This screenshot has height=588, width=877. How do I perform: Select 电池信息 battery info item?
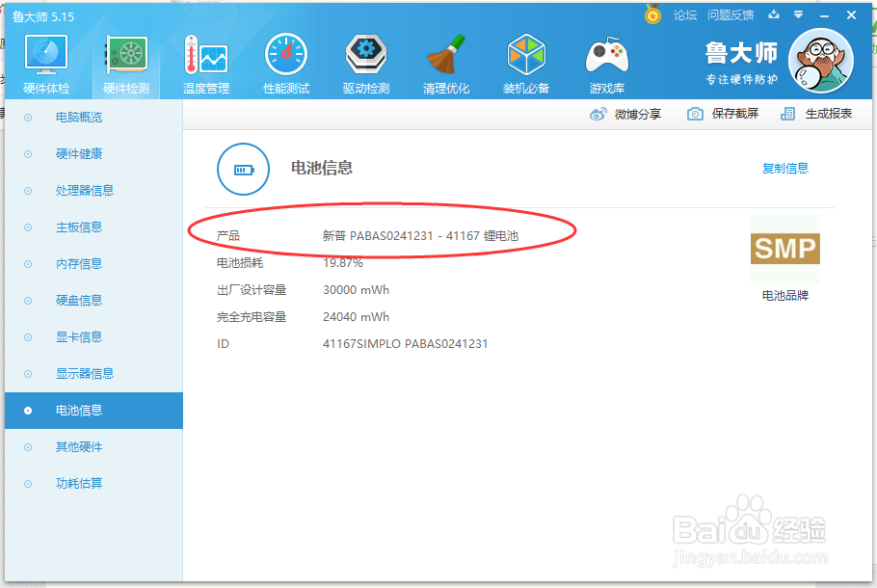point(93,411)
